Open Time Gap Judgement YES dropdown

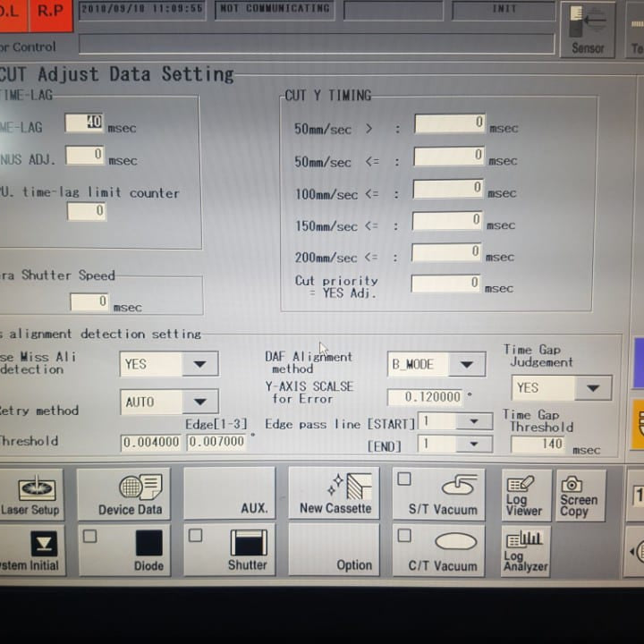(x=562, y=387)
